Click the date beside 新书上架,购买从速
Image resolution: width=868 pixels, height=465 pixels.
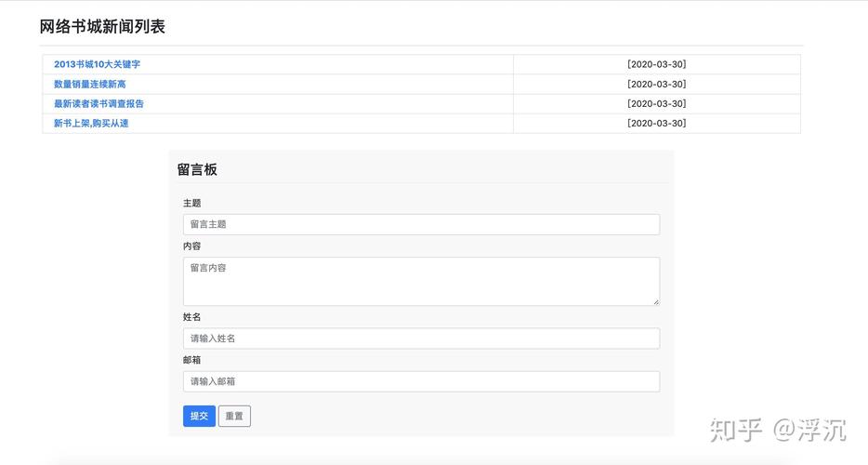point(656,123)
